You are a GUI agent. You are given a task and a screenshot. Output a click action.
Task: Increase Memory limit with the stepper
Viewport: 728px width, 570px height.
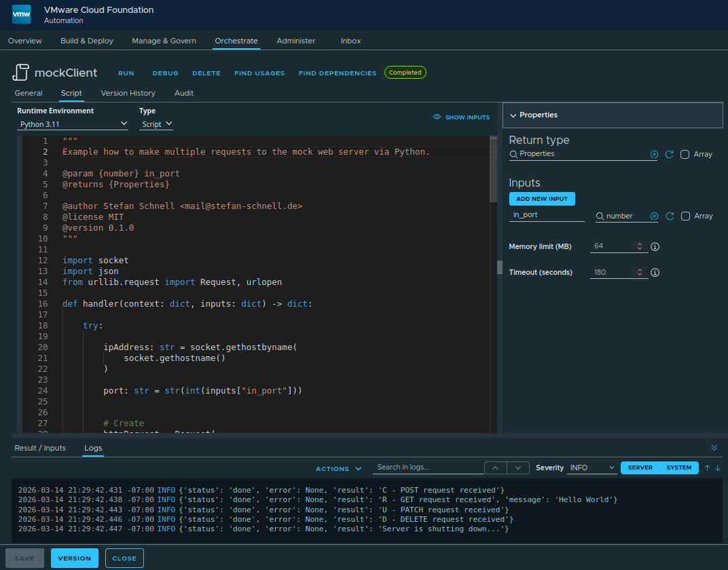coord(639,244)
